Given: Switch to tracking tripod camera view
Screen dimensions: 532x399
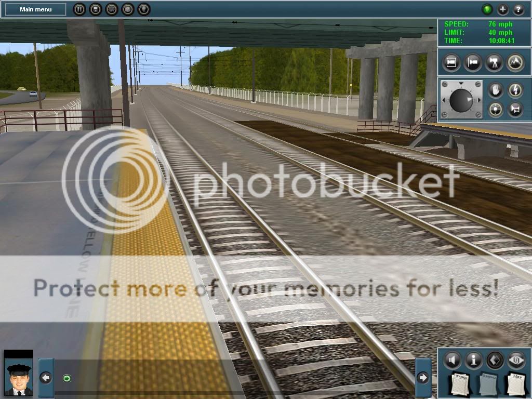Looking at the screenshot, I should coord(494,63).
